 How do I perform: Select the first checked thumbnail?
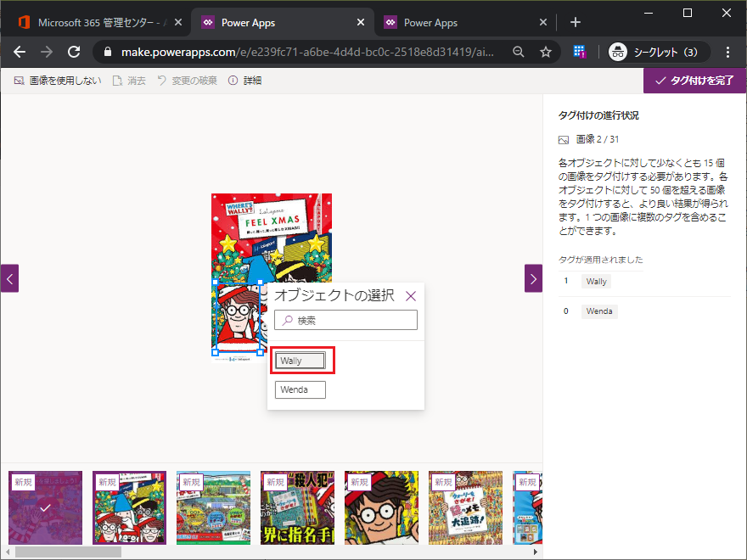45,507
